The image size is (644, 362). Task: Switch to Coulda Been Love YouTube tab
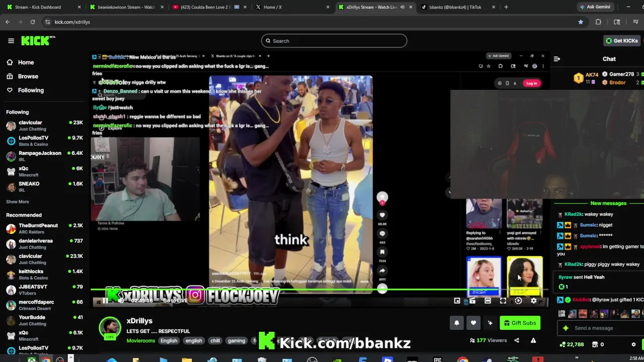pyautogui.click(x=209, y=7)
